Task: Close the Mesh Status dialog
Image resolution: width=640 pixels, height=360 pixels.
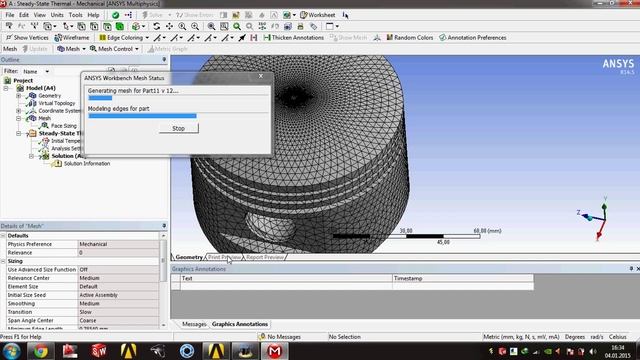Action: pos(261,76)
